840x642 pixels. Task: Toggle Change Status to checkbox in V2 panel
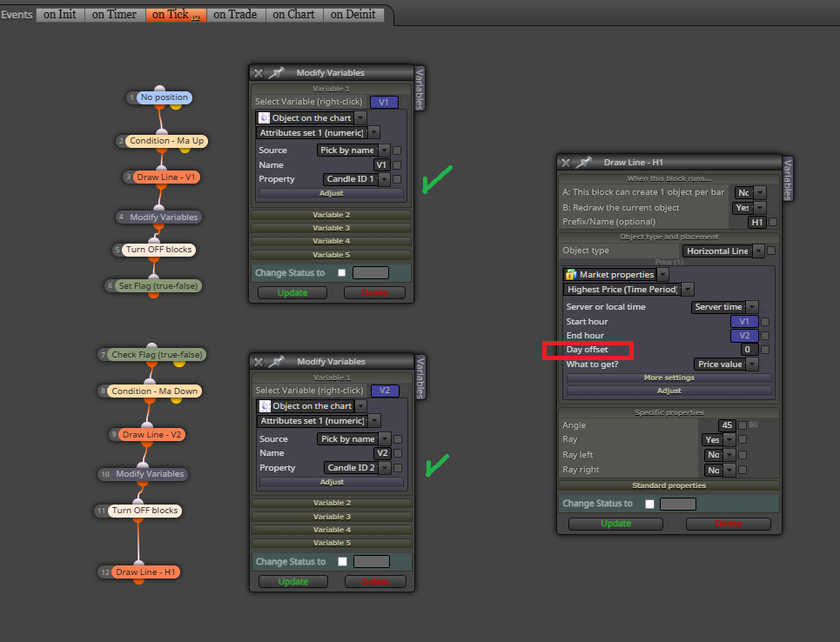point(342,562)
